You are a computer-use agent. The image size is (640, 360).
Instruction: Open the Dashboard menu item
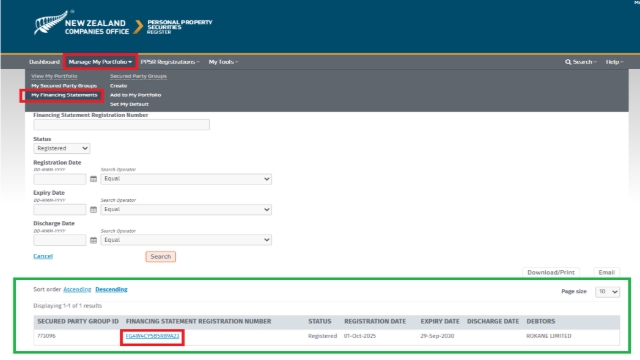[x=44, y=62]
